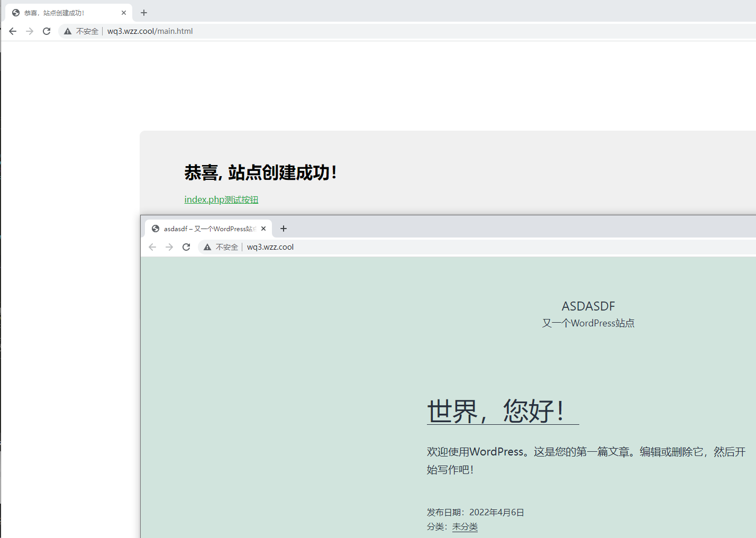Viewport: 756px width, 538px height.
Task: Click forward arrow in inner browser window
Action: coord(169,247)
